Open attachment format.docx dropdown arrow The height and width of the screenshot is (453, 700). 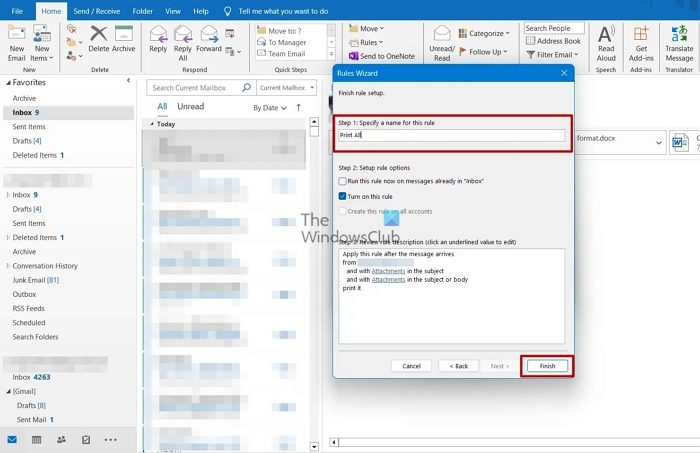pos(658,143)
